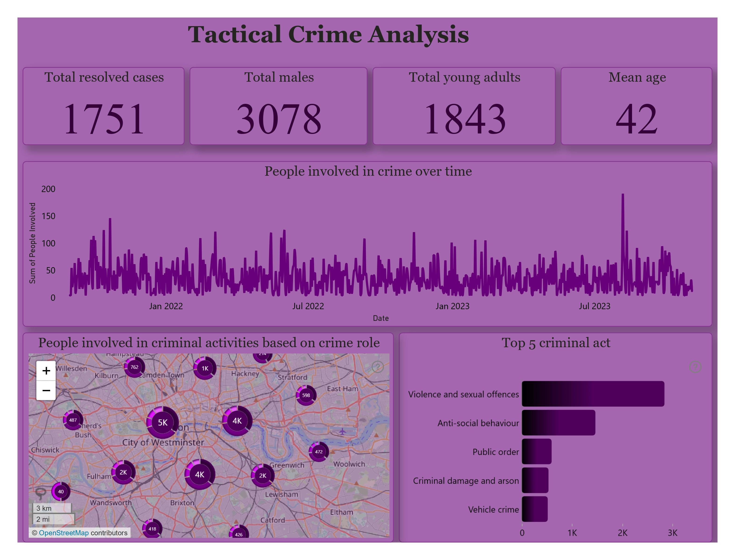Select the Anti-social behaviour bar
Viewport: 735px width, 560px height.
[x=558, y=423]
